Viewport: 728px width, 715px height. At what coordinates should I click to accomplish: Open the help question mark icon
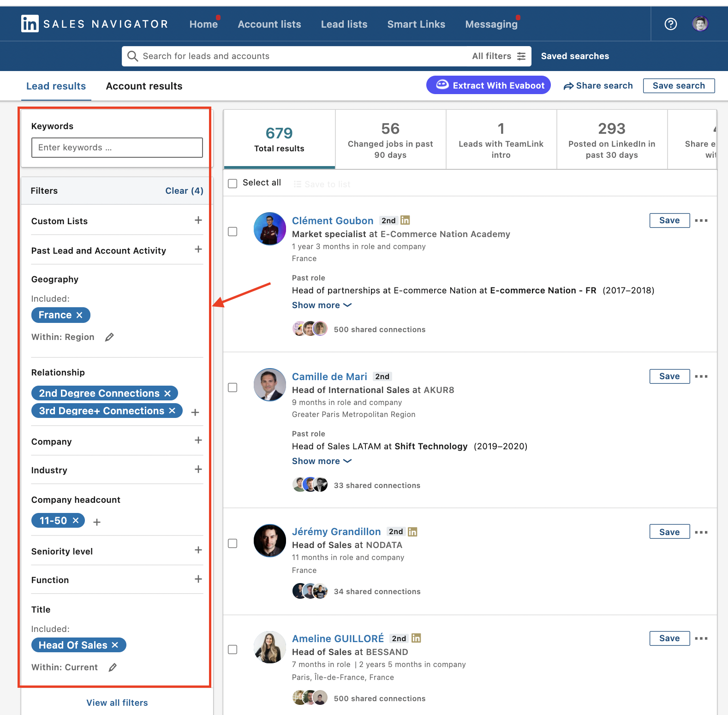[671, 24]
